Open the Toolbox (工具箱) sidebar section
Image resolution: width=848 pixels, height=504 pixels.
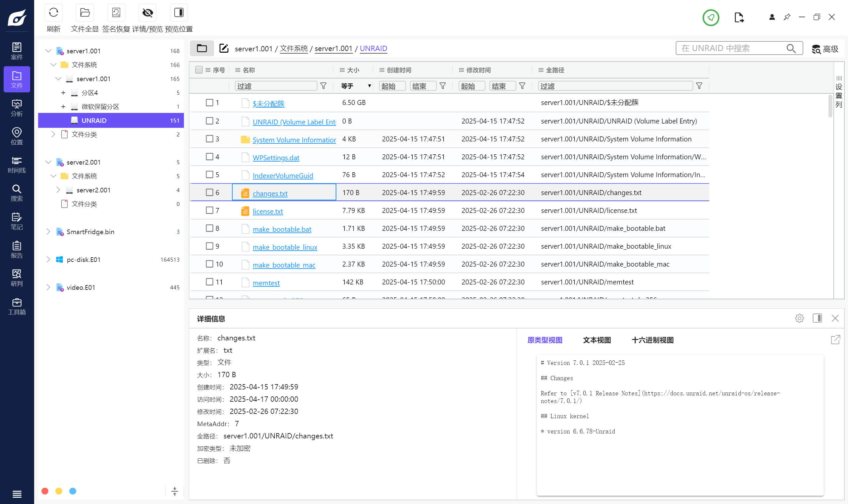tap(17, 306)
